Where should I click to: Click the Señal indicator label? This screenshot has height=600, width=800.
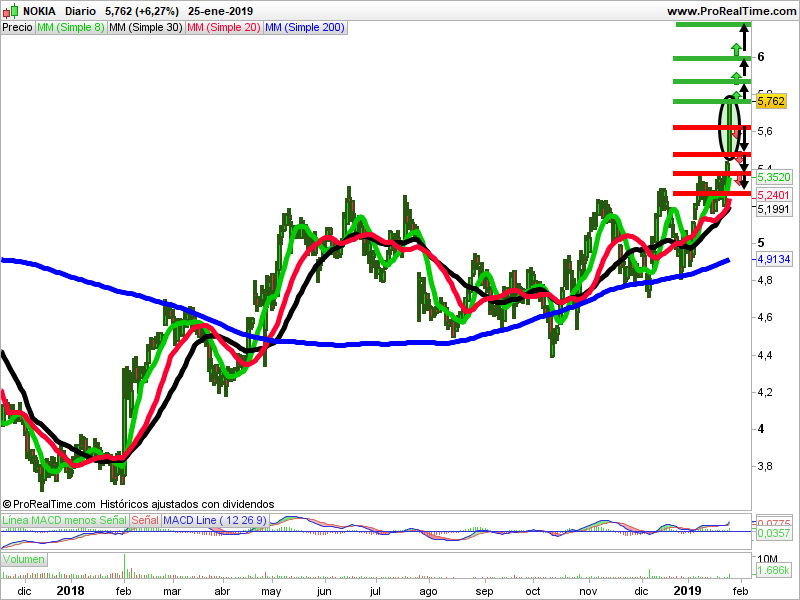tap(145, 520)
